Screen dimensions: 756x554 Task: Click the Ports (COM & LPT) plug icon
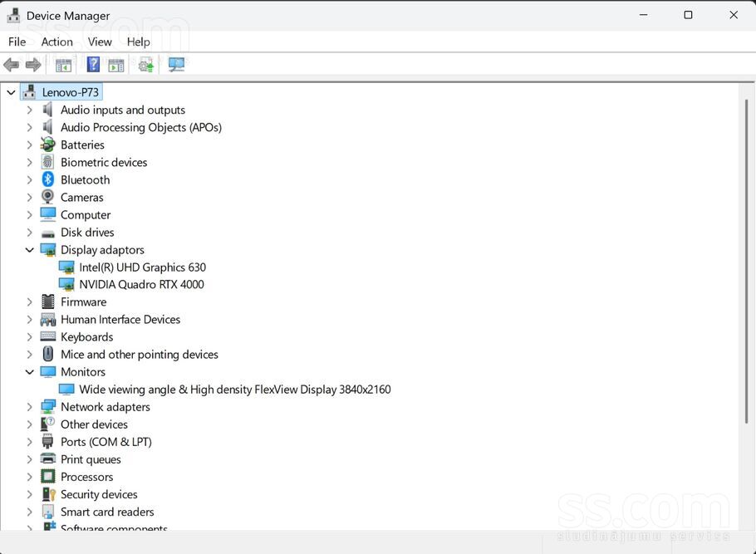click(x=47, y=441)
